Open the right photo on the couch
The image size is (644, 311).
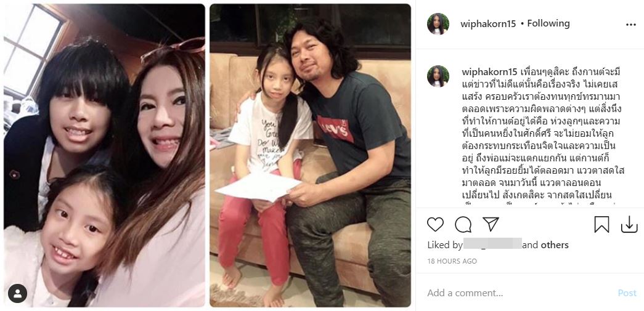click(310, 155)
